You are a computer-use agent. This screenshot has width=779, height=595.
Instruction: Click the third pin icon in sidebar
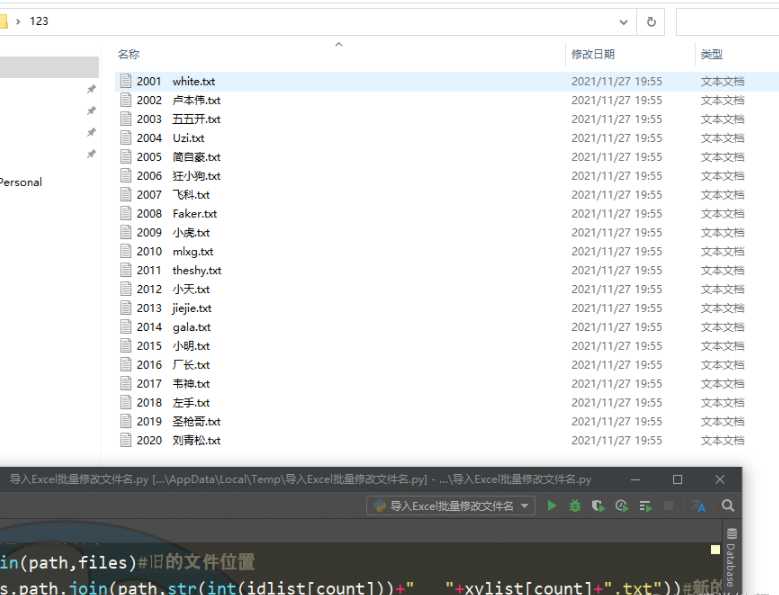(91, 132)
